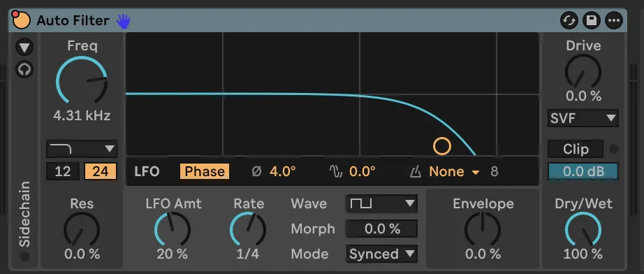Click the clip indicator LED
The image size is (644, 274).
point(613,149)
